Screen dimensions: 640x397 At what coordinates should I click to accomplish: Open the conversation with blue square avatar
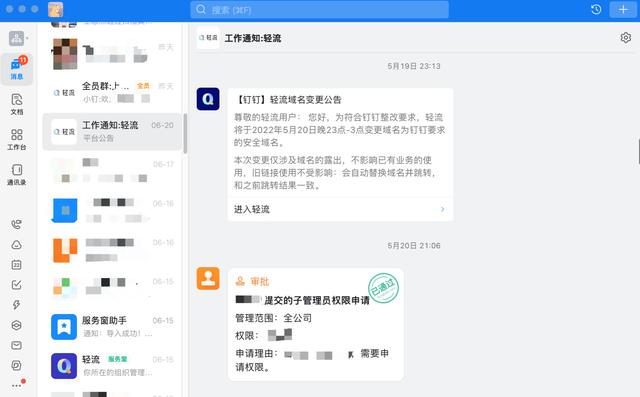pyautogui.click(x=112, y=210)
